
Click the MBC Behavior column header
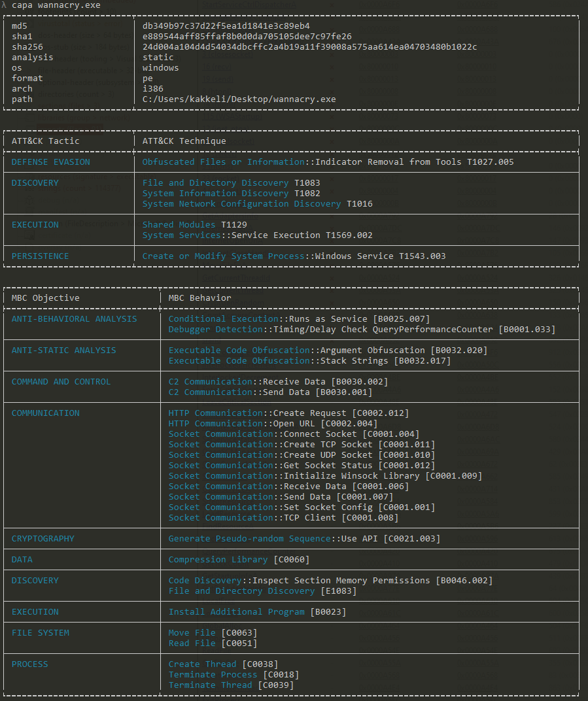pyautogui.click(x=199, y=298)
